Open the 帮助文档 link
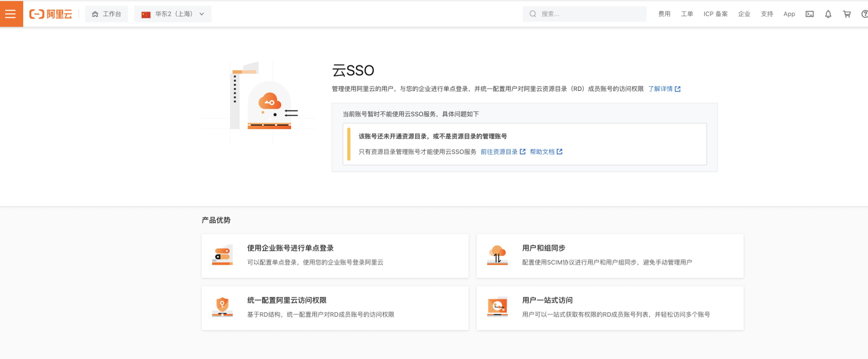 [x=542, y=152]
